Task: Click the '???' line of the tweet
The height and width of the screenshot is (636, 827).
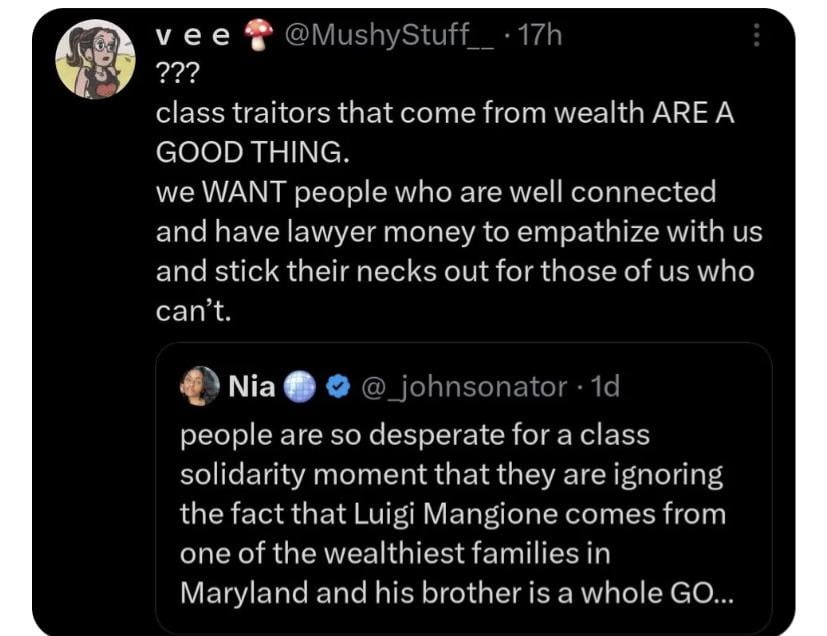Action: pyautogui.click(x=175, y=75)
